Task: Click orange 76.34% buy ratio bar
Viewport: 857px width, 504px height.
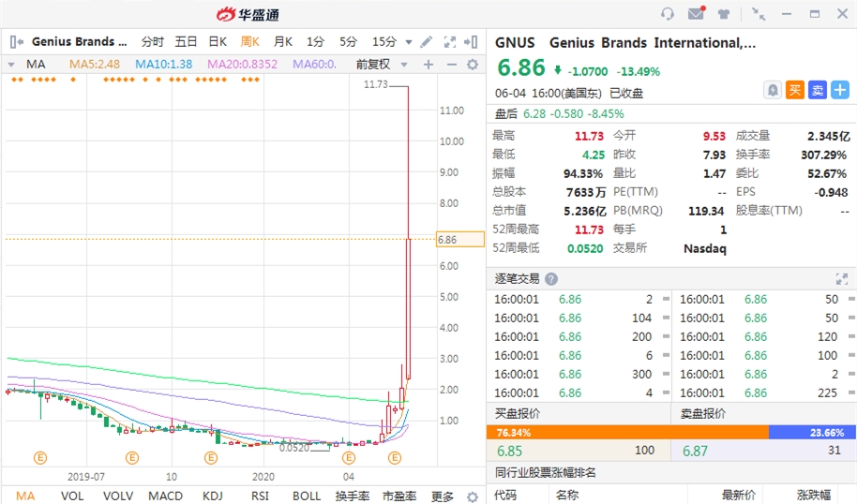Action: pyautogui.click(x=627, y=433)
